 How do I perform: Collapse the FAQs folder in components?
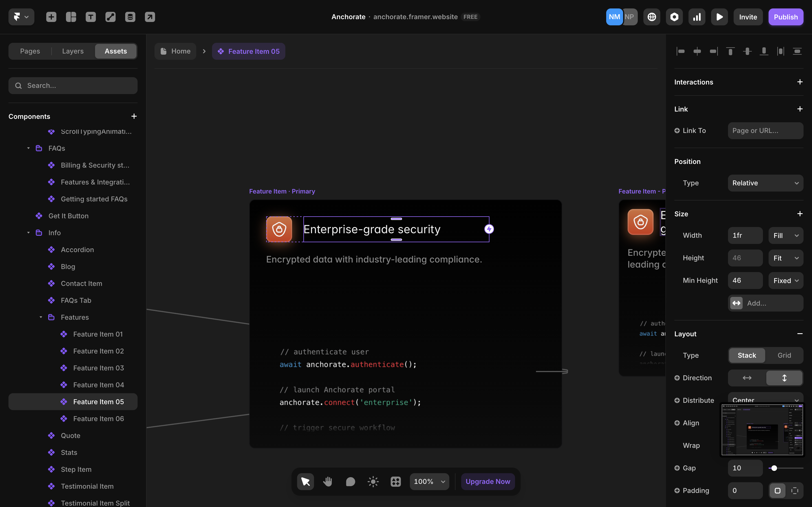coord(28,148)
